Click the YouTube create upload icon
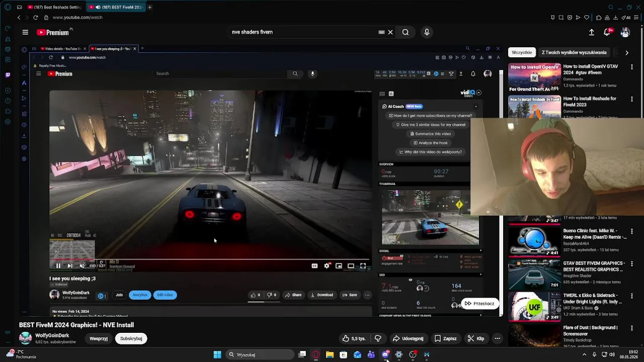644x362 pixels. (592, 32)
